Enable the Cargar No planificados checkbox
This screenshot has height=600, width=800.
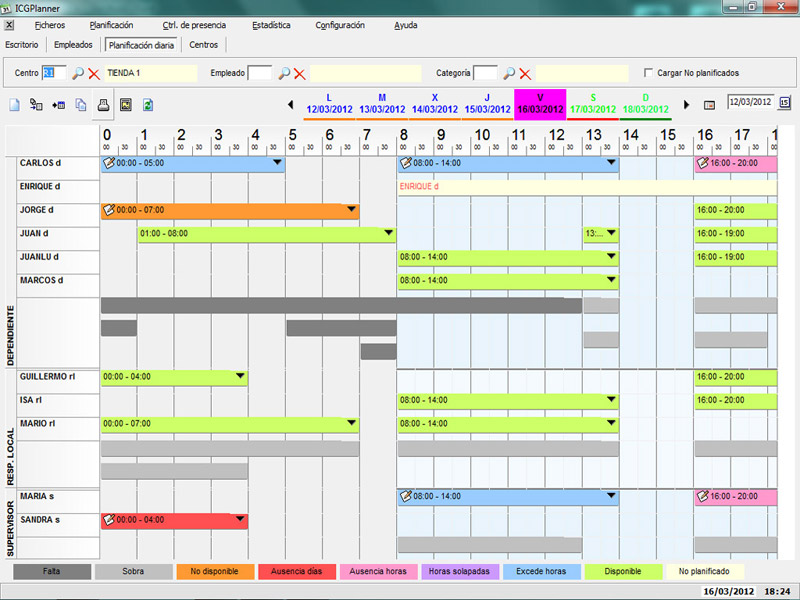pyautogui.click(x=649, y=73)
